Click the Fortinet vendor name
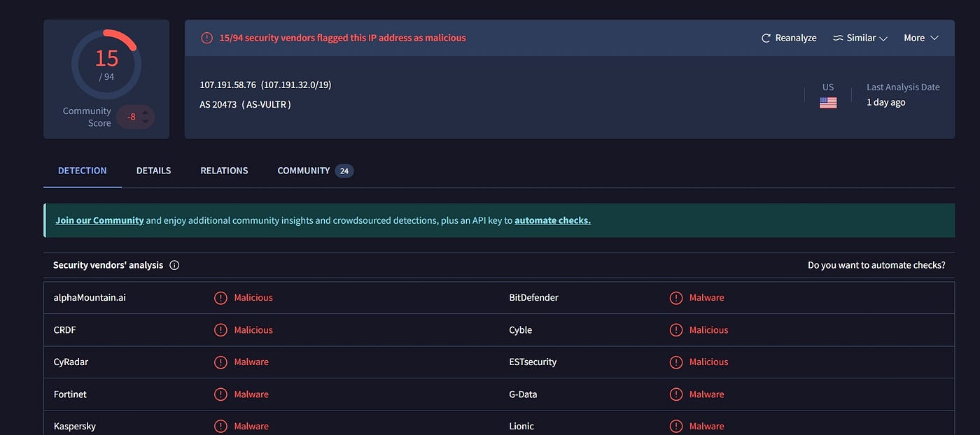The width and height of the screenshot is (980, 435). 70,394
